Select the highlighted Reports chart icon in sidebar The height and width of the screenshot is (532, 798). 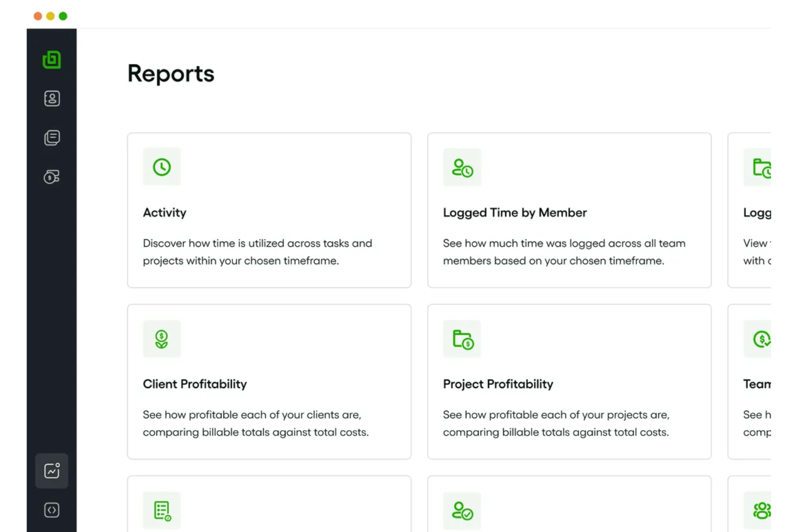52,471
